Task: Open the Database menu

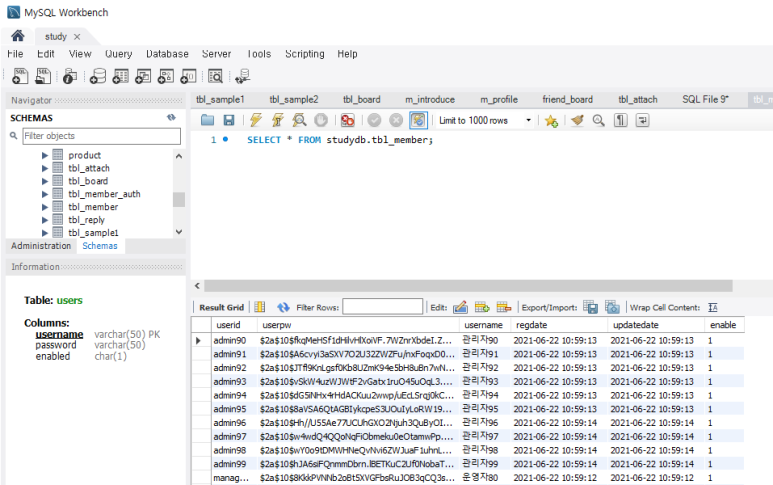Action: 167,54
